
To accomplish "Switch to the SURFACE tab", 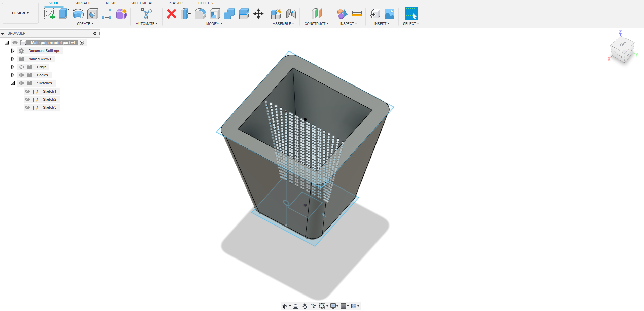I will pos(82,3).
